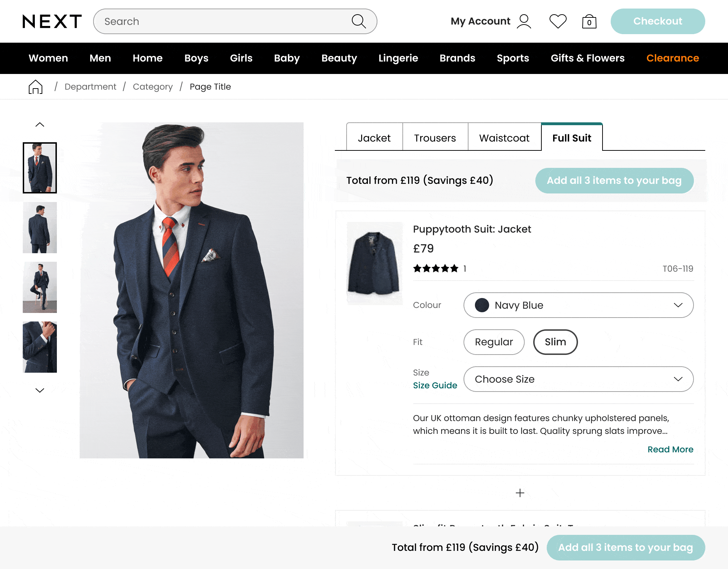
Task: Click the wishlist heart icon
Action: (558, 21)
